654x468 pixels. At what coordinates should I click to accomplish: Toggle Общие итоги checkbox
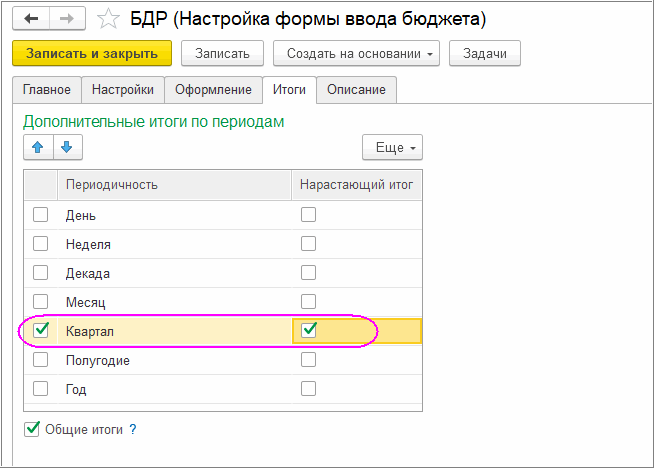pyautogui.click(x=32, y=430)
